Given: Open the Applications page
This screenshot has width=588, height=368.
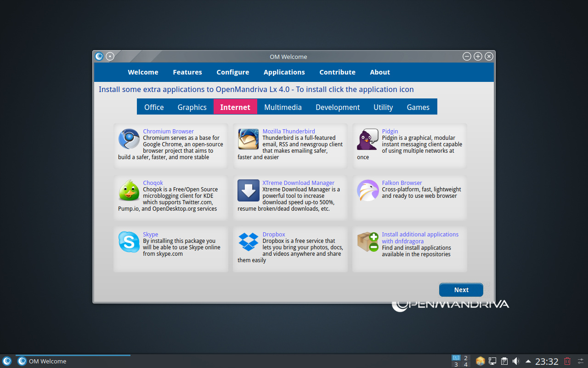Looking at the screenshot, I should click(x=284, y=72).
